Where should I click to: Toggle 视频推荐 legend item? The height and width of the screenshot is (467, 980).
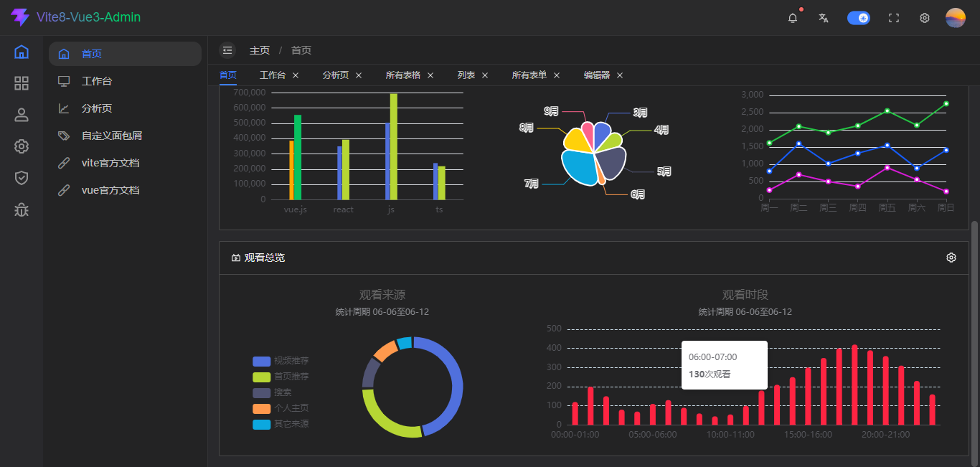point(281,361)
